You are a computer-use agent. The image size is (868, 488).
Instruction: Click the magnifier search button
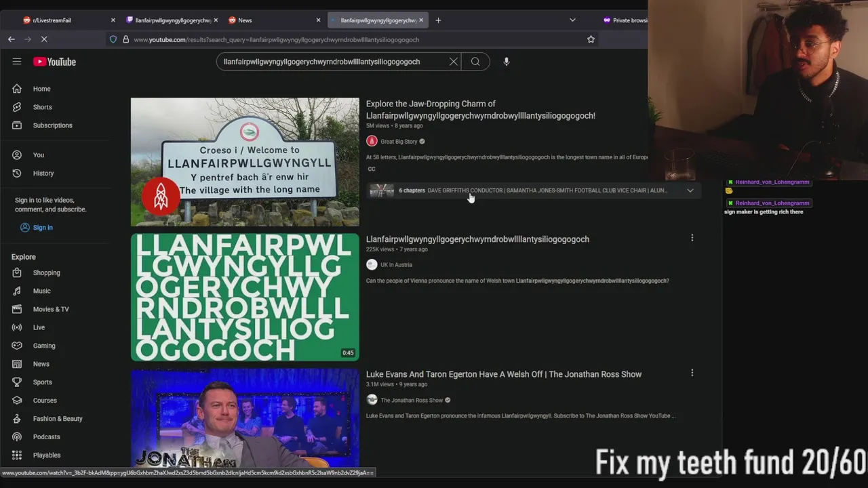(x=475, y=62)
